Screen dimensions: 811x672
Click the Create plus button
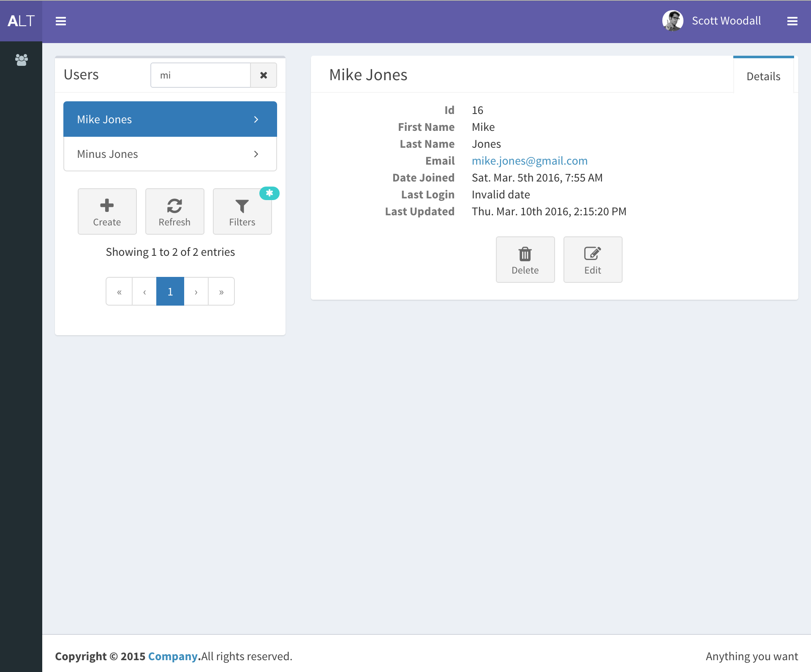point(107,211)
